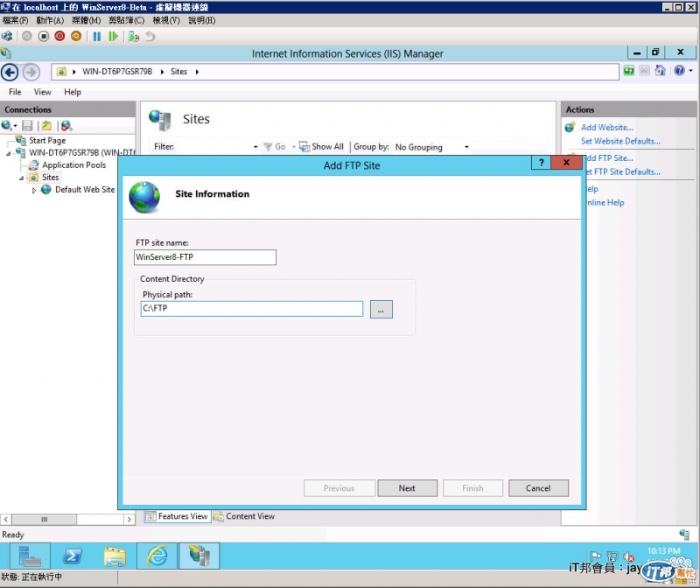Open the 動作(A) menu
This screenshot has height=588, width=700.
[x=50, y=20]
